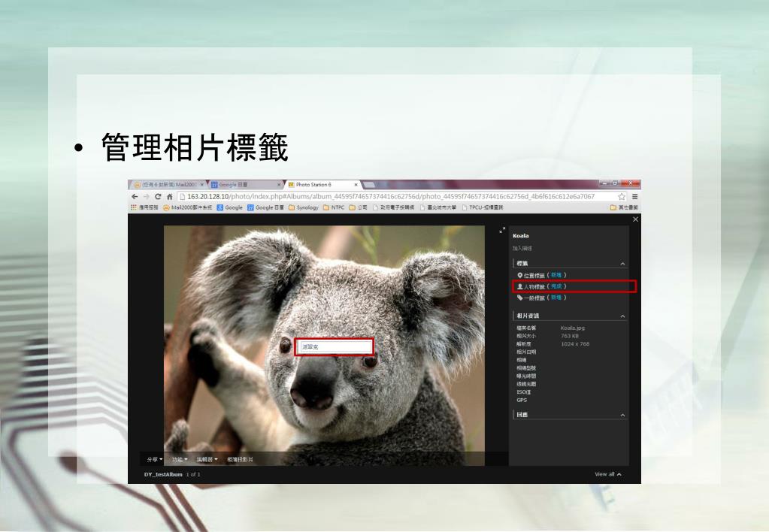Click the location tag pin icon
Image resolution: width=769 pixels, height=532 pixels.
pyautogui.click(x=520, y=275)
